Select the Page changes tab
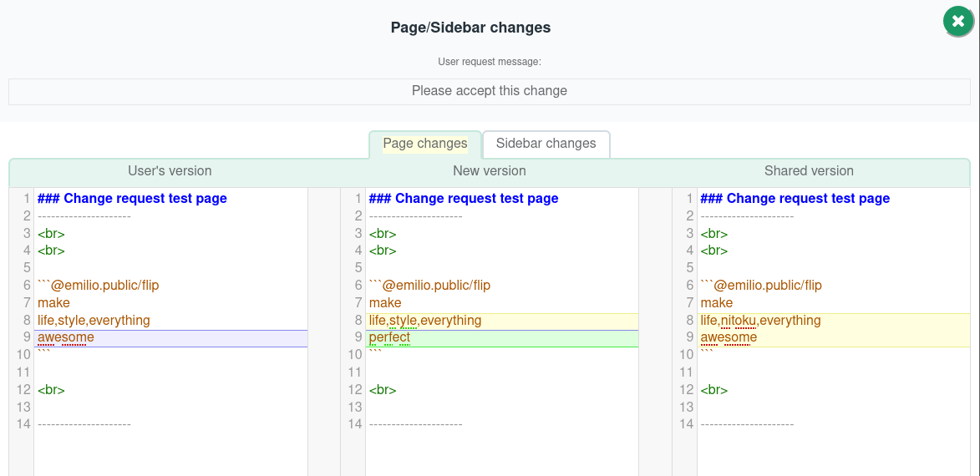The width and height of the screenshot is (980, 476). (425, 144)
